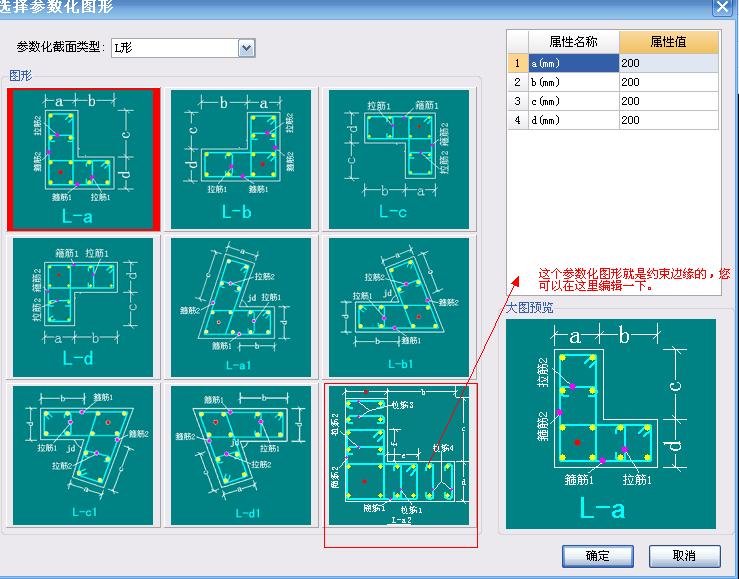739x579 pixels.
Task: Edit the value 200 for c(mm)
Action: (668, 101)
